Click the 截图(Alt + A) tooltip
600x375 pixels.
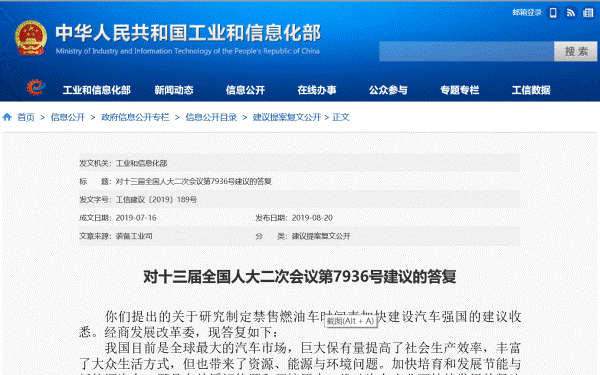point(350,321)
